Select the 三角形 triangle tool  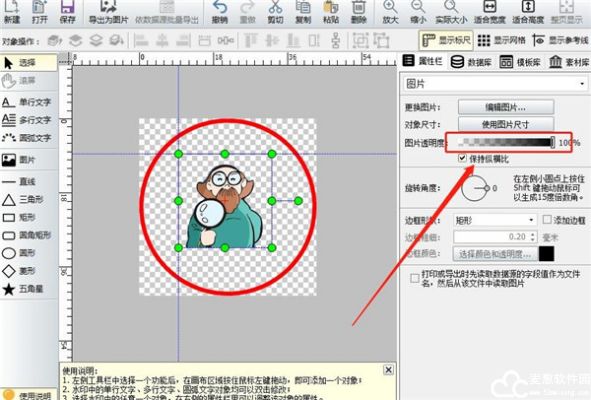(29, 199)
